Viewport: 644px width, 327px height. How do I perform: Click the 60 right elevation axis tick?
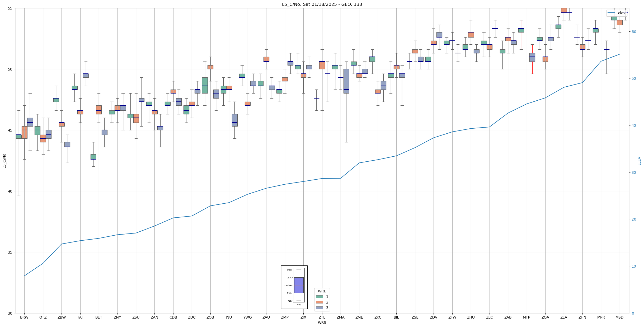click(x=633, y=32)
